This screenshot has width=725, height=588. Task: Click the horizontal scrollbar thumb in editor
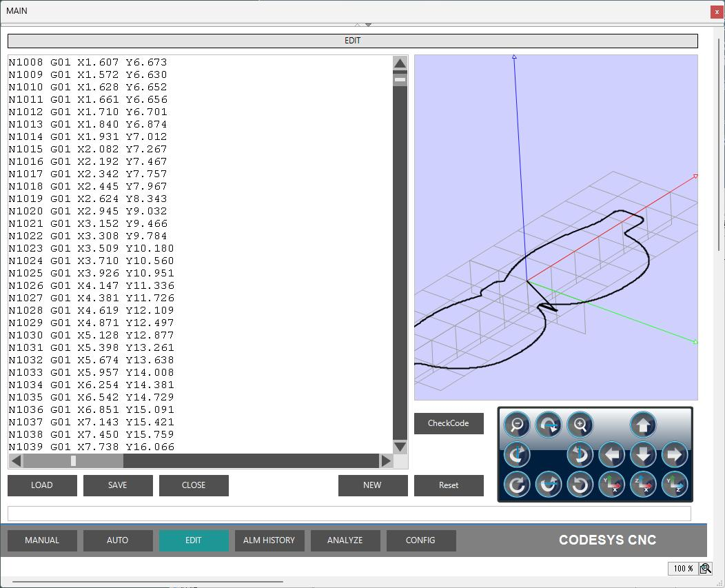coord(73,460)
